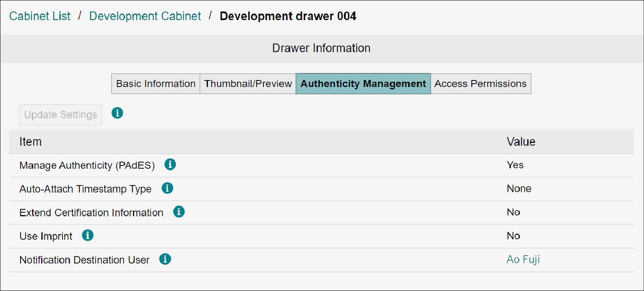644x291 pixels.
Task: Navigate to Development Cabinet breadcrumb
Action: click(x=145, y=16)
